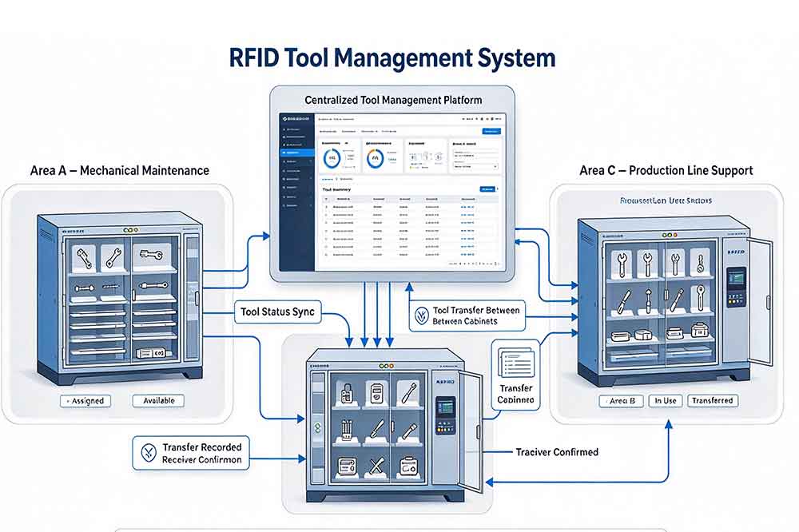The height and width of the screenshot is (532, 799).
Task: Click the screwdriver in center cabinet top row
Action: [x=407, y=393]
